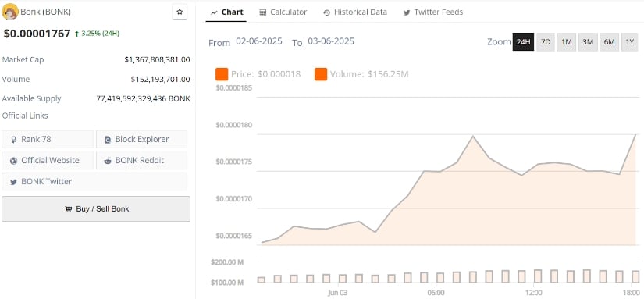Click the $200.00 M volume axis label
The image size is (644, 299).
pos(227,262)
